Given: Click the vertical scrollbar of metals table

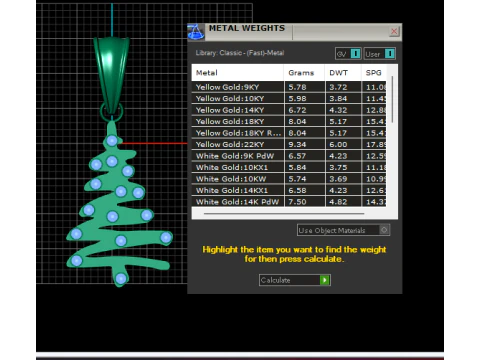Looking at the screenshot, I should point(392,99).
